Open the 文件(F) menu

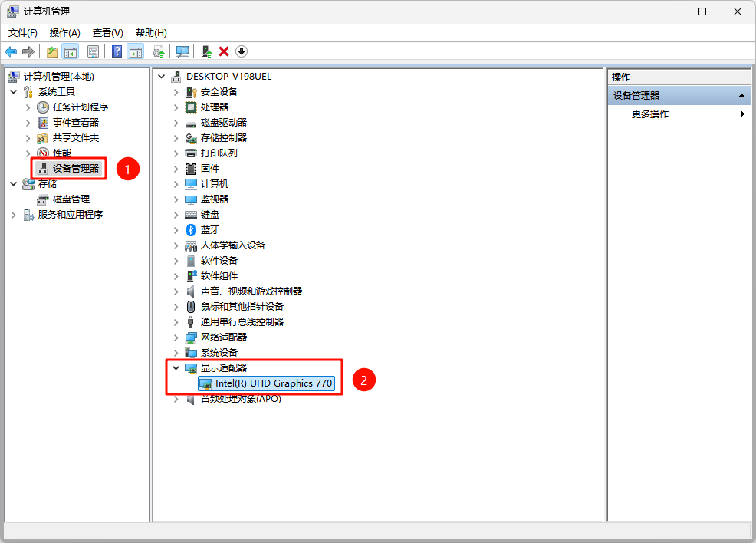tap(23, 33)
